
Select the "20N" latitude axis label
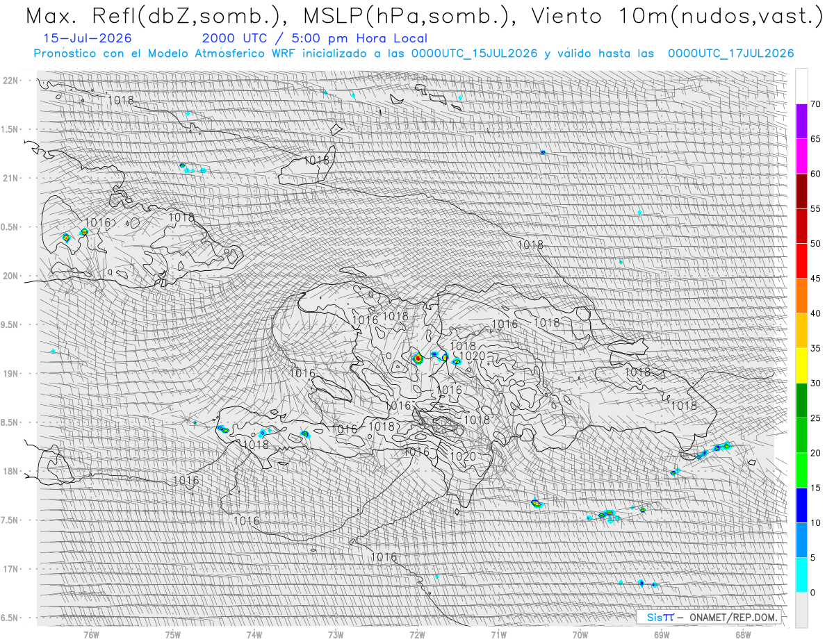(11, 276)
